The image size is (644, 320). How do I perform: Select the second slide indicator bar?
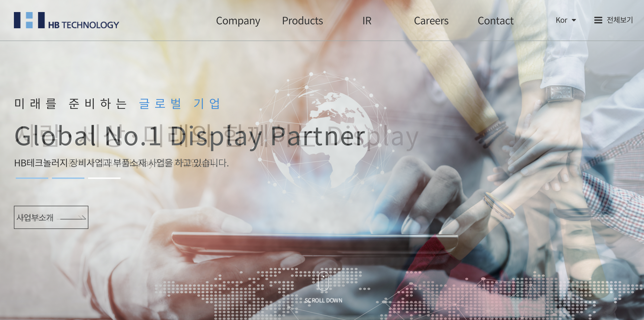(68, 178)
